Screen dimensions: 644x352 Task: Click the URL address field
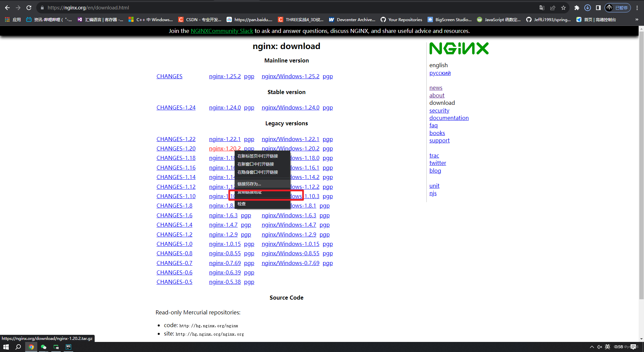pyautogui.click(x=285, y=8)
